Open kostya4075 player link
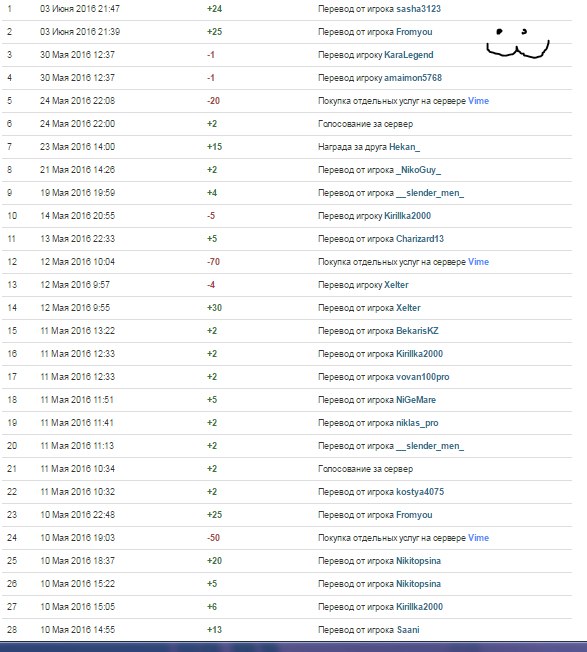This screenshot has width=587, height=652. [420, 492]
